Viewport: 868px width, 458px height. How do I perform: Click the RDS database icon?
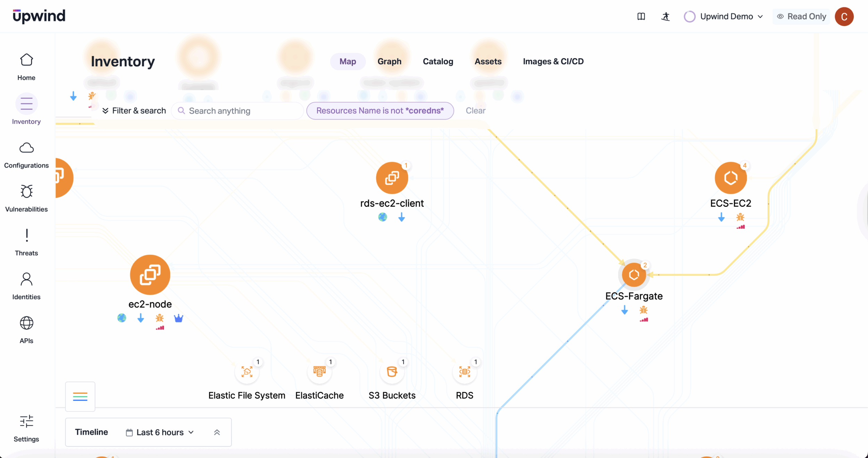click(465, 371)
